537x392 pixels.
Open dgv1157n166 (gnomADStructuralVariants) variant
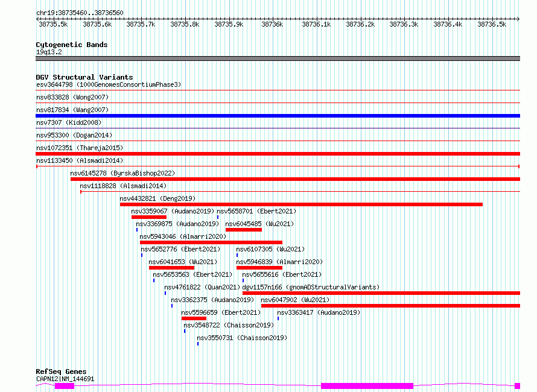(311, 287)
